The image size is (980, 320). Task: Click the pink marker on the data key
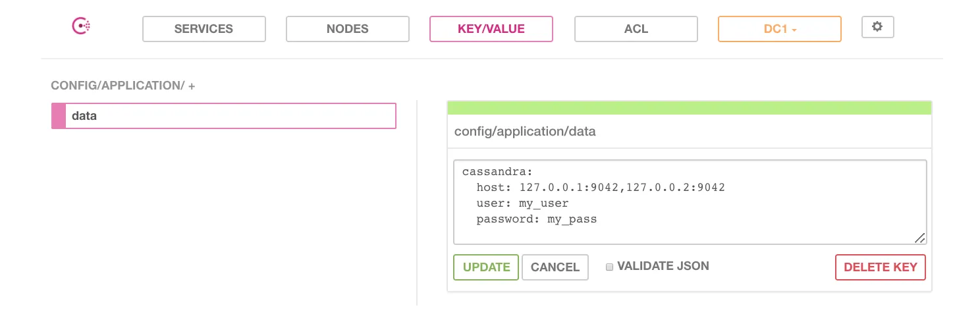click(x=59, y=116)
